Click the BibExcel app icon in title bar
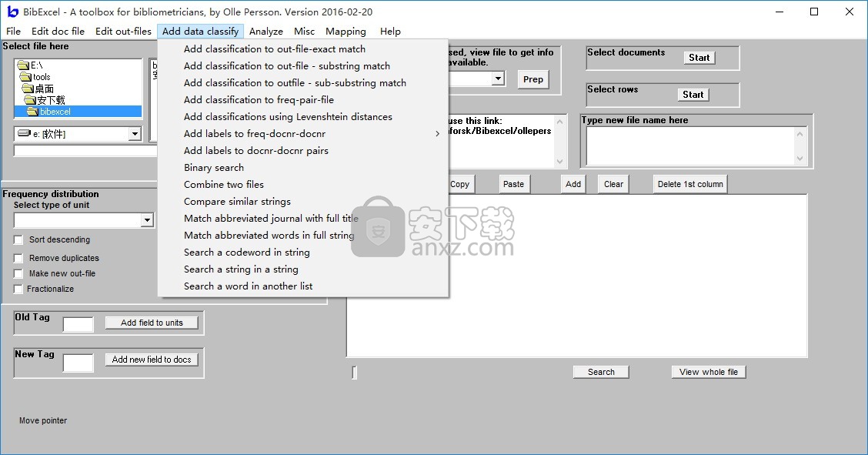 [x=12, y=12]
